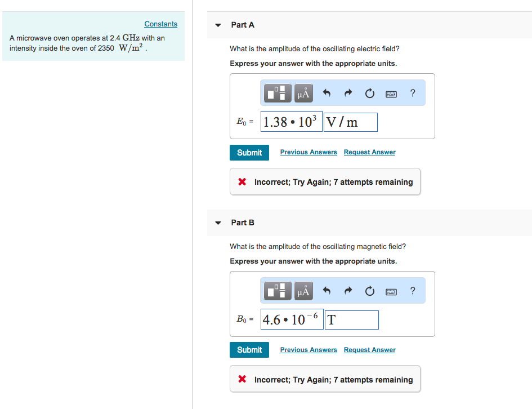
Task: Click the redo arrow in Part B toolbar
Action: point(347,291)
